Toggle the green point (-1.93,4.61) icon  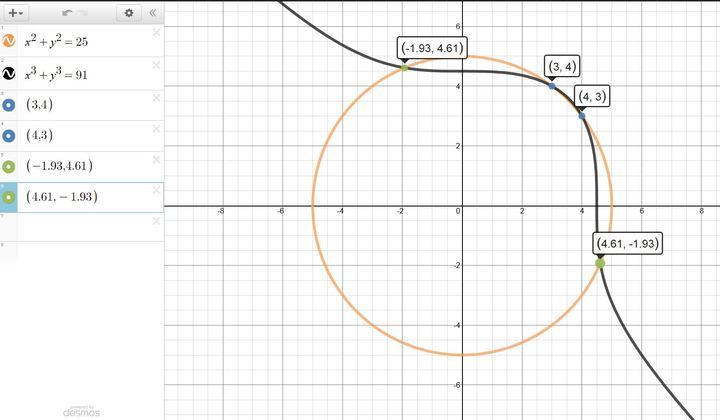9,166
